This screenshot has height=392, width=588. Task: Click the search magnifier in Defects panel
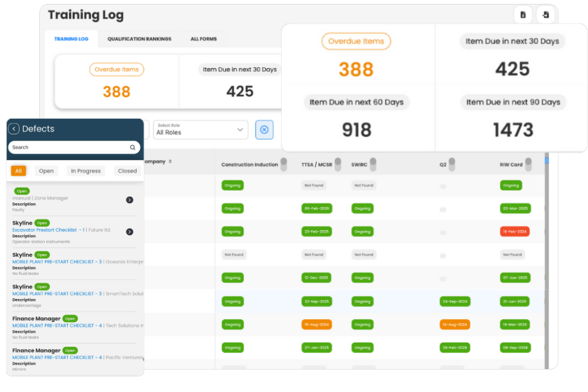(x=134, y=148)
